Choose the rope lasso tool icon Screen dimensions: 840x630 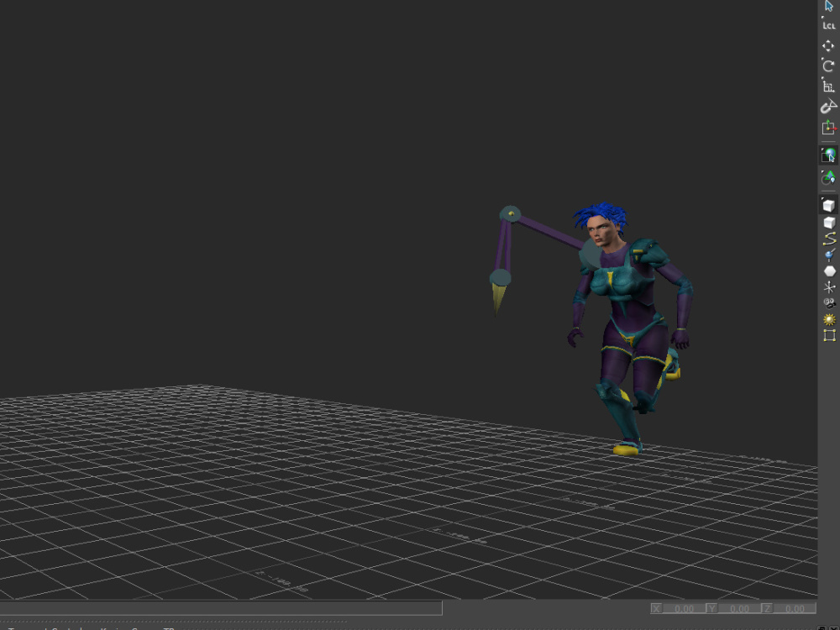[x=829, y=107]
